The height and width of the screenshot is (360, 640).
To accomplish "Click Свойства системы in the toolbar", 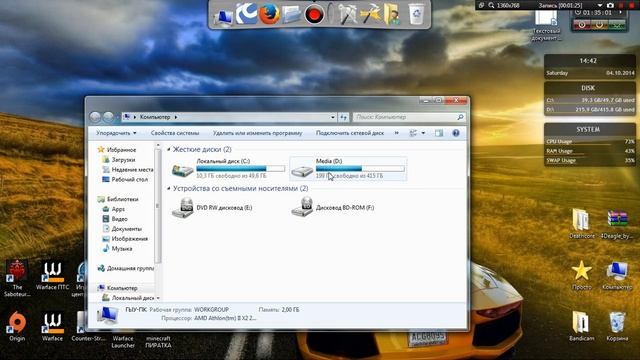I will pos(175,133).
